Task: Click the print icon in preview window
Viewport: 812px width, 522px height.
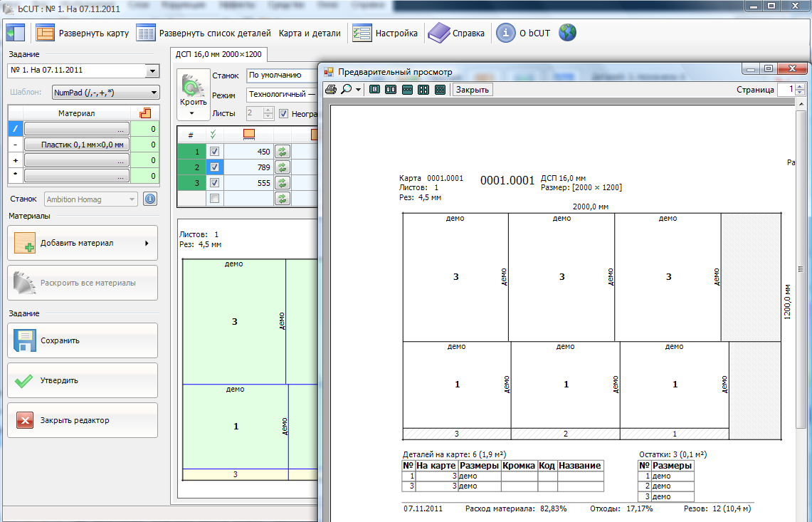Action: click(x=330, y=90)
